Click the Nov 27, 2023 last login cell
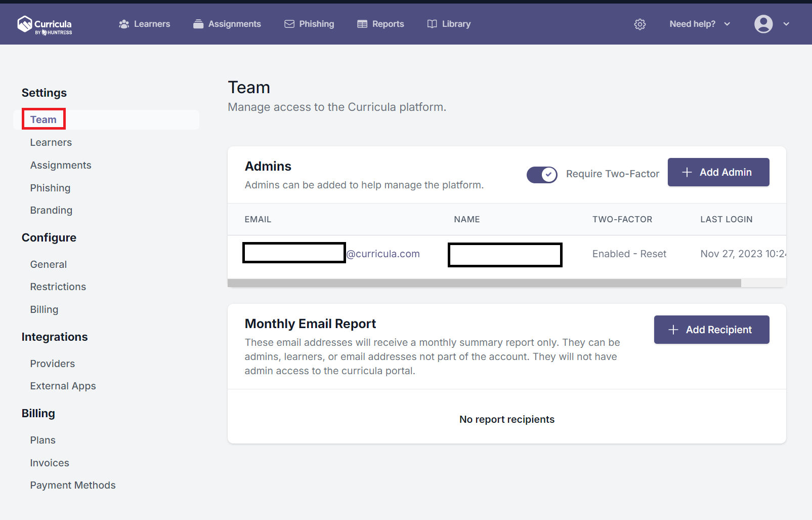 coord(743,254)
